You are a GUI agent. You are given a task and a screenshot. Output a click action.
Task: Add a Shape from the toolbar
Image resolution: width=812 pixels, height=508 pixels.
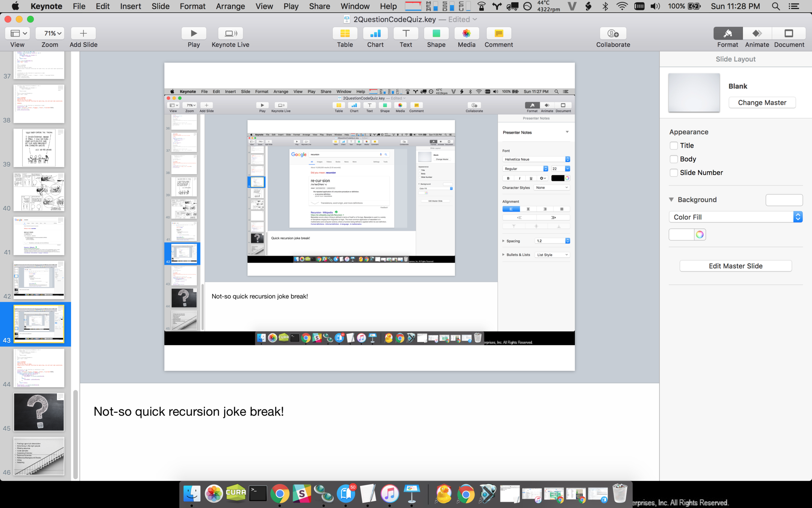436,33
